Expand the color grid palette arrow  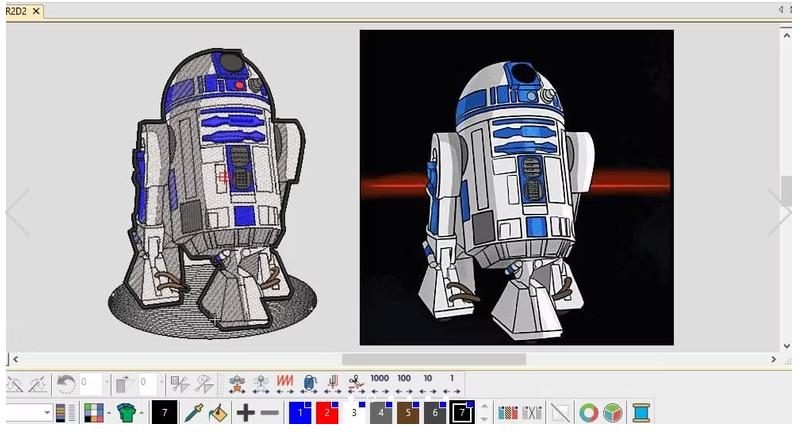(x=109, y=413)
